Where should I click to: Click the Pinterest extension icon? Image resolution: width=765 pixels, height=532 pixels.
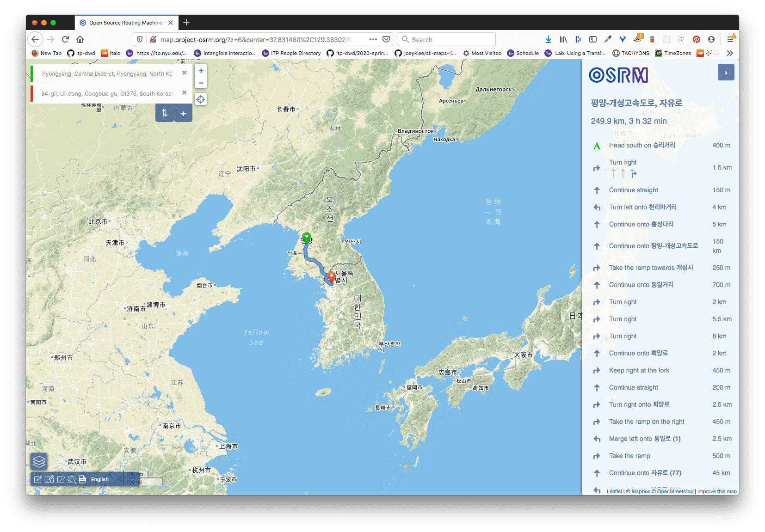pyautogui.click(x=696, y=39)
